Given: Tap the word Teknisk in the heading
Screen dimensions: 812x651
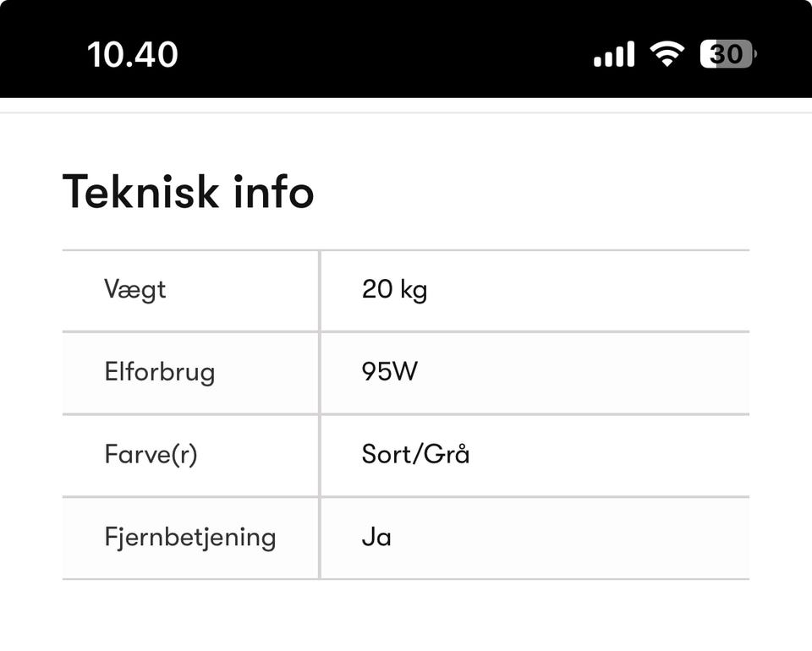Looking at the screenshot, I should (140, 191).
